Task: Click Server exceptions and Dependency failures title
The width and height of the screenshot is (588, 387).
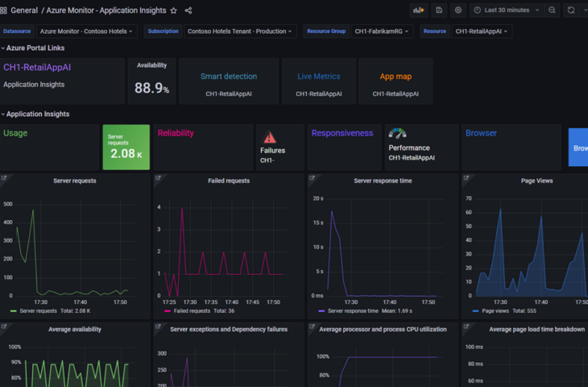Action: (x=229, y=329)
